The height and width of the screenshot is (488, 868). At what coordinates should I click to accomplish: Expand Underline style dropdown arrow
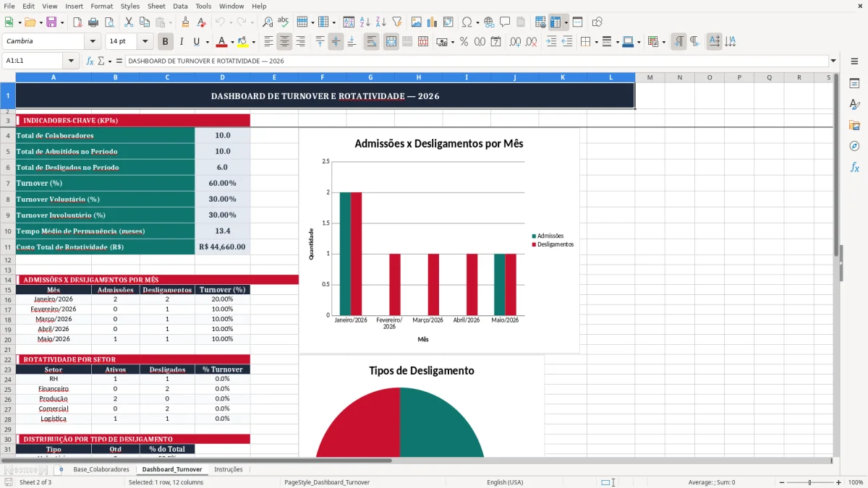tap(207, 42)
